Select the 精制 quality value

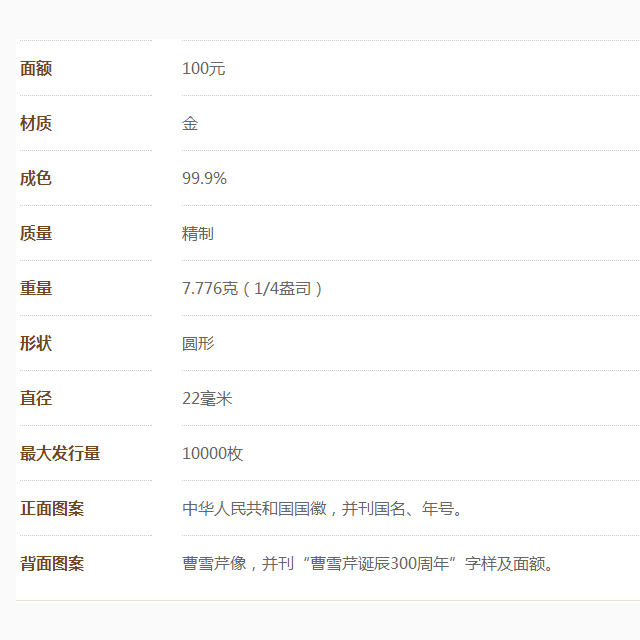tap(198, 234)
